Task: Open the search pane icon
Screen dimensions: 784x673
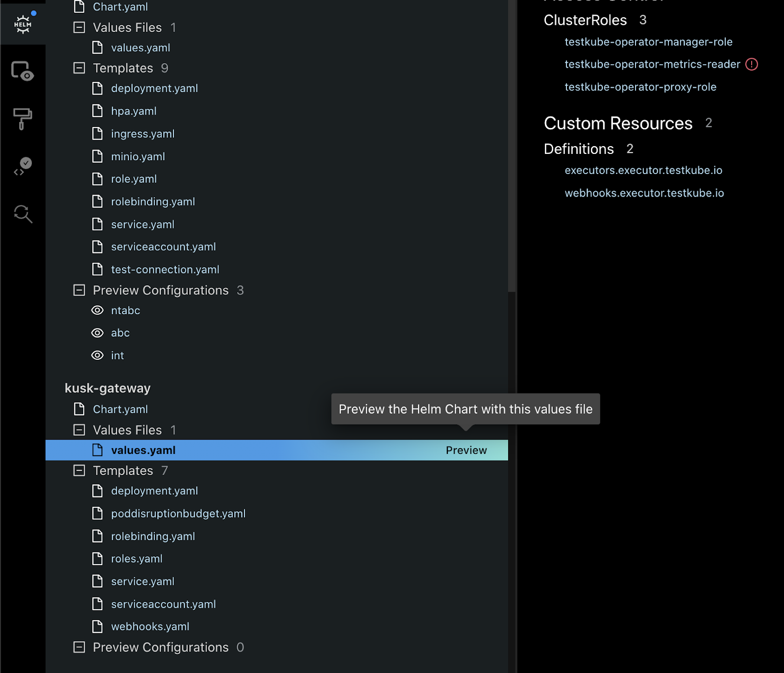Action: click(x=23, y=214)
